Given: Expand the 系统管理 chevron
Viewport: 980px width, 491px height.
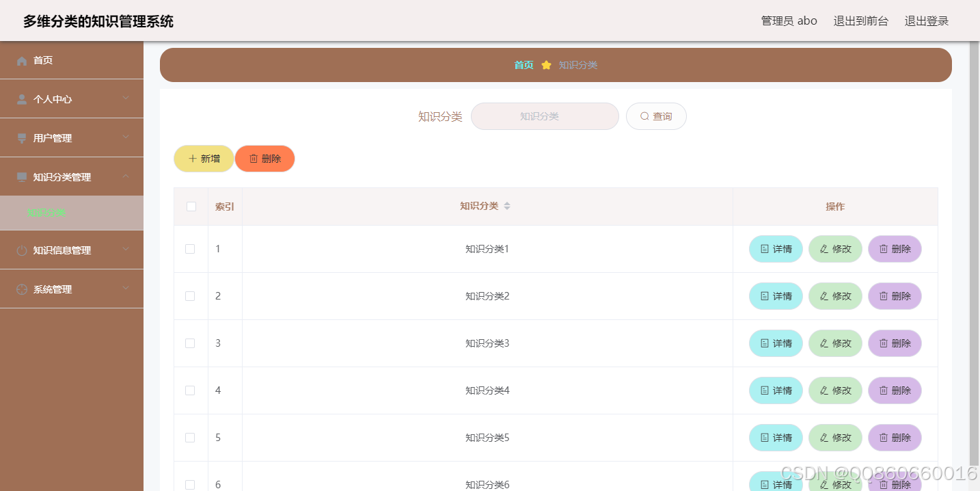Looking at the screenshot, I should pos(126,289).
